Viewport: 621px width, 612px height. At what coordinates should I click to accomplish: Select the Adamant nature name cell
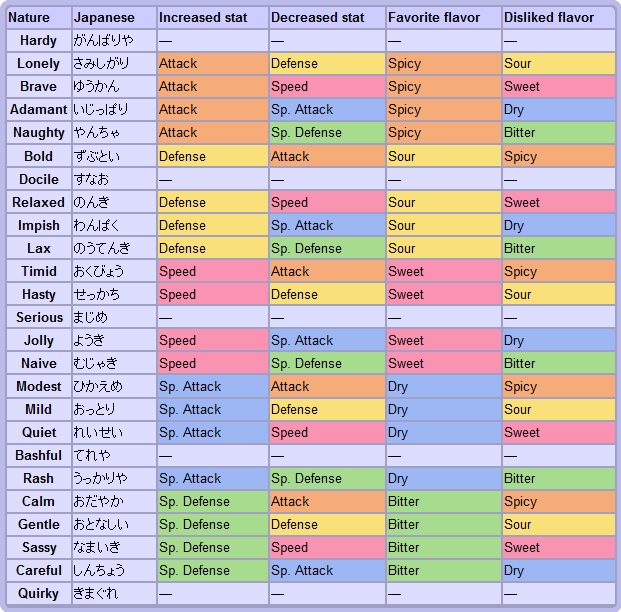click(38, 110)
